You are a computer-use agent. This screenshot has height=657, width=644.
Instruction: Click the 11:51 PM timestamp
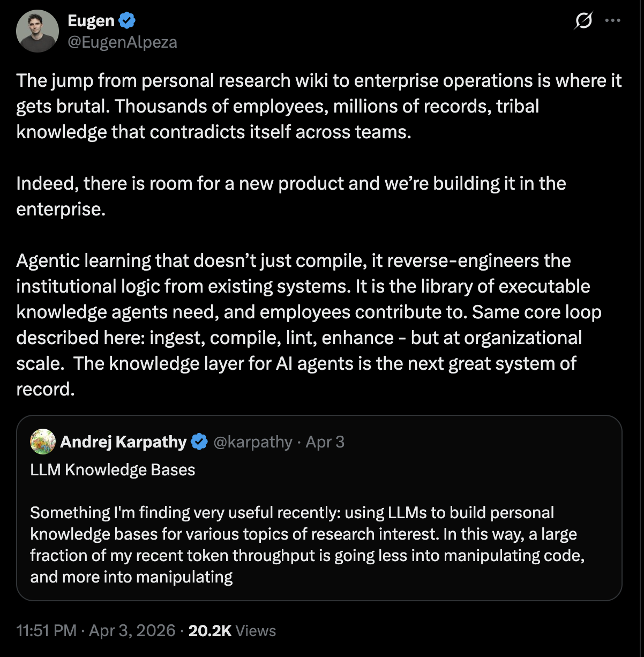point(47,630)
